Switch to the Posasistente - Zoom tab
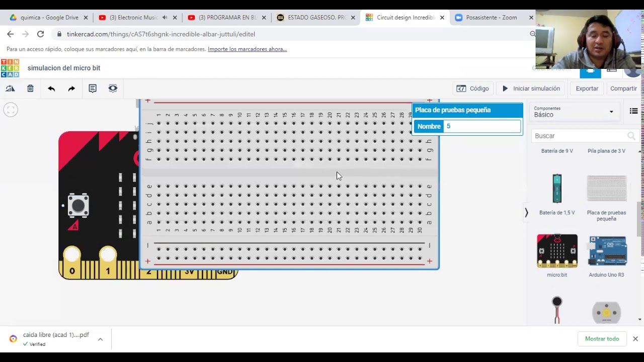 pos(491,18)
